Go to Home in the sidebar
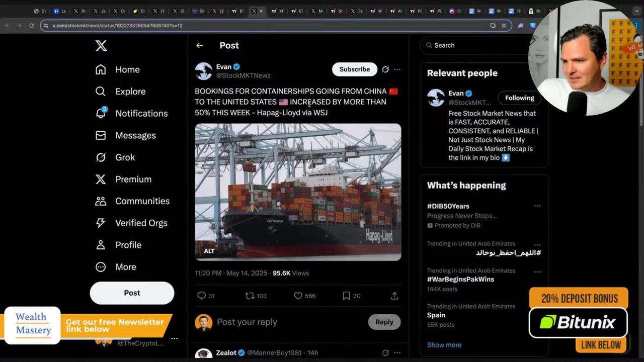Viewport: 644px width, 362px height. [x=118, y=69]
